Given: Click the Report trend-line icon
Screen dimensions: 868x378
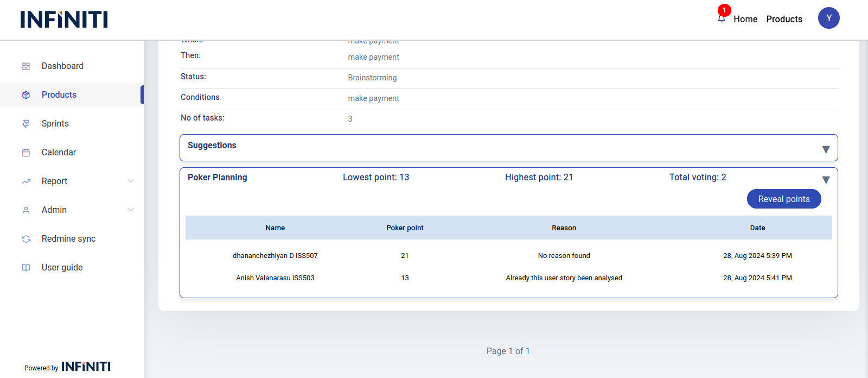Looking at the screenshot, I should (26, 181).
